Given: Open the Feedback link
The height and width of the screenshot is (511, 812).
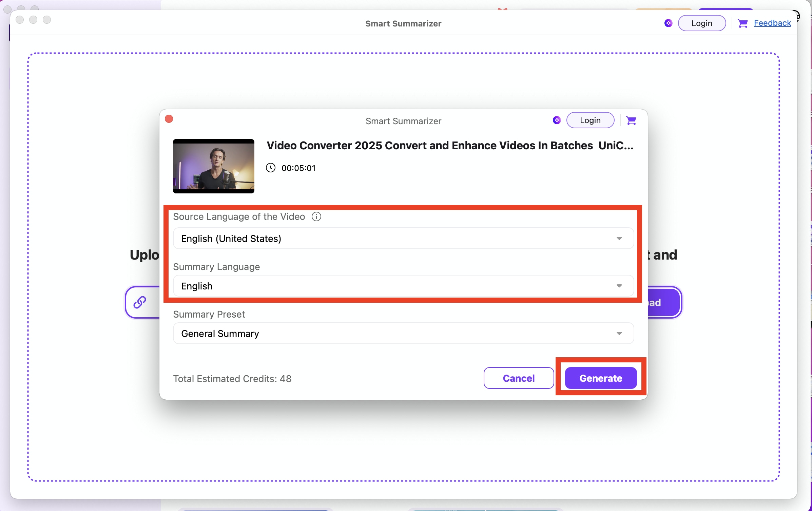Looking at the screenshot, I should click(x=772, y=23).
